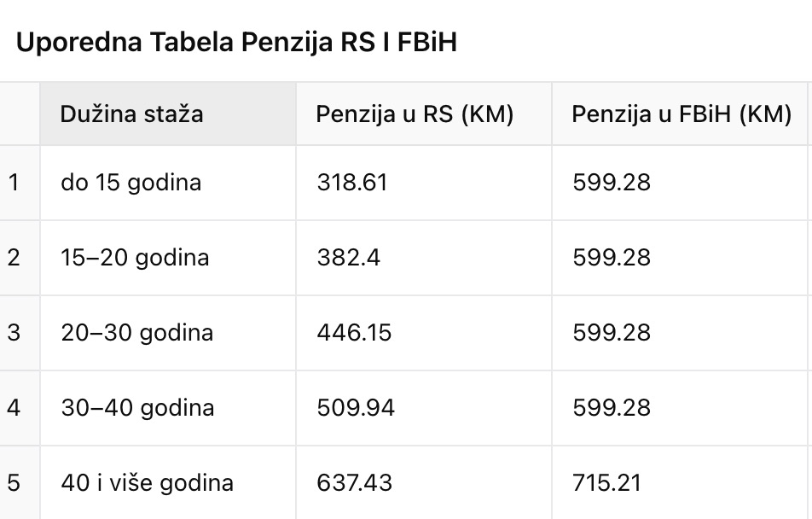The image size is (812, 519).
Task: Click row number 2 header
Action: coord(14,258)
